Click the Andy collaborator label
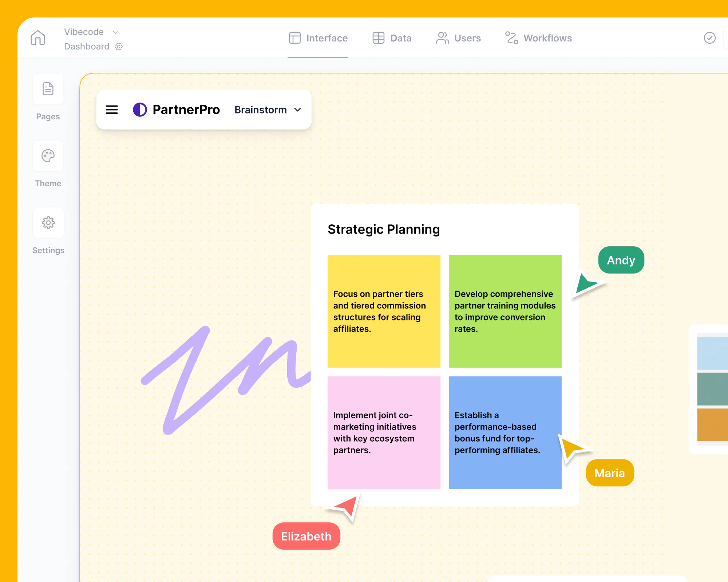 click(x=621, y=260)
